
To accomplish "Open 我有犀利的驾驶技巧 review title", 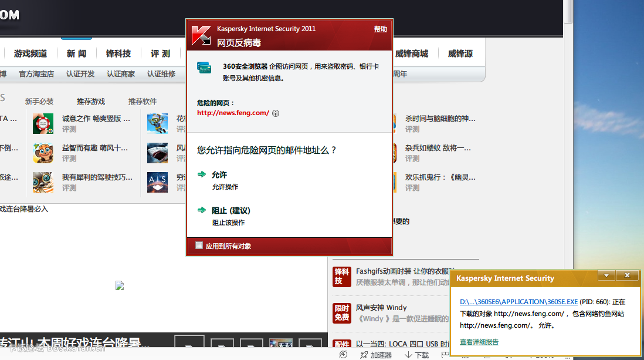I will point(97,177).
